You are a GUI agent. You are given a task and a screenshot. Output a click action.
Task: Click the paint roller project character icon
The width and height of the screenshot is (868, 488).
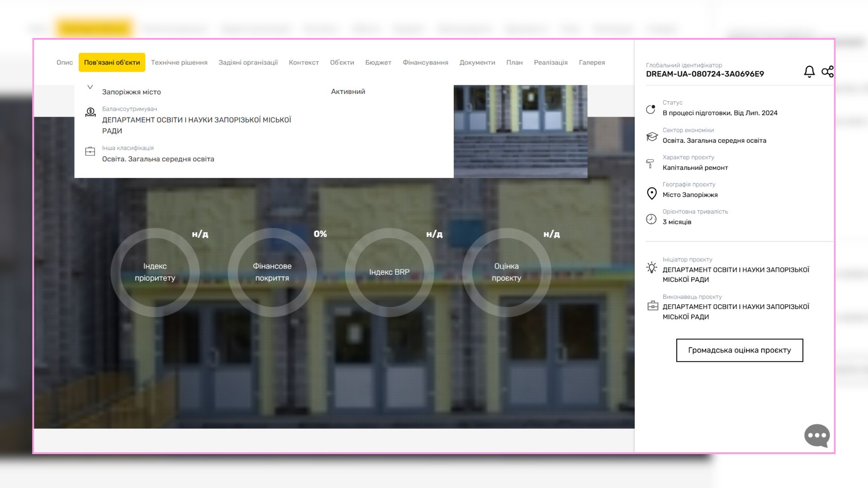(x=650, y=163)
